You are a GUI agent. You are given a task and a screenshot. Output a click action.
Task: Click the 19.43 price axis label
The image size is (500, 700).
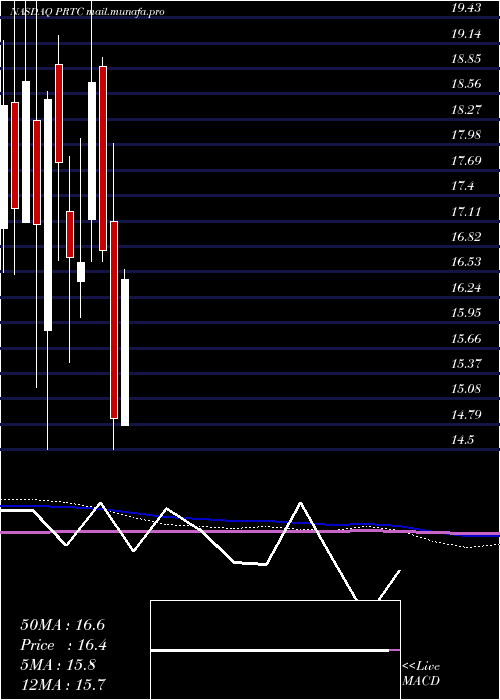467,8
